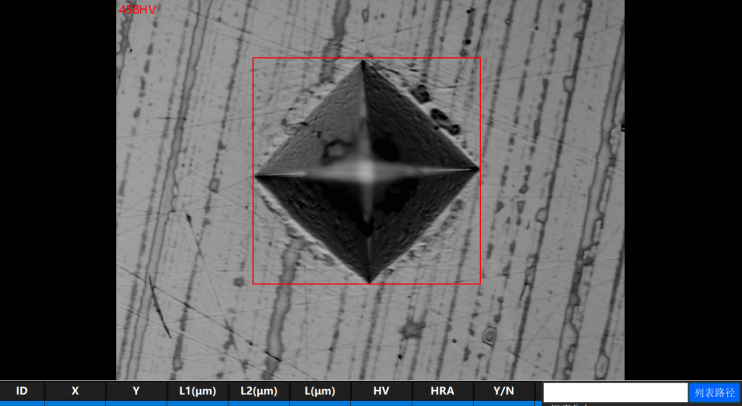
Task: Select the X column header
Action: [x=75, y=391]
